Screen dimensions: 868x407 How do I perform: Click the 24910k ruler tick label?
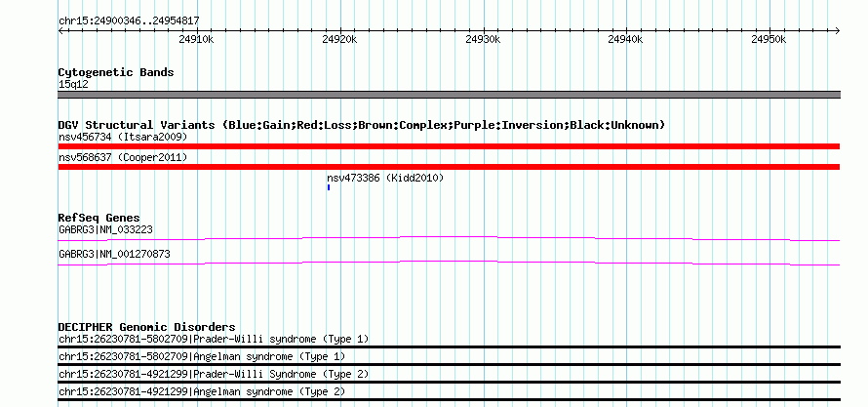tap(196, 40)
